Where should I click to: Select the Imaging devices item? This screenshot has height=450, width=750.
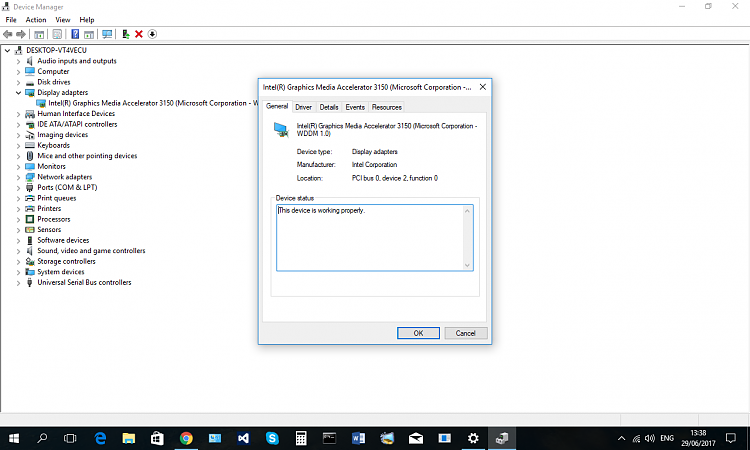[63, 135]
